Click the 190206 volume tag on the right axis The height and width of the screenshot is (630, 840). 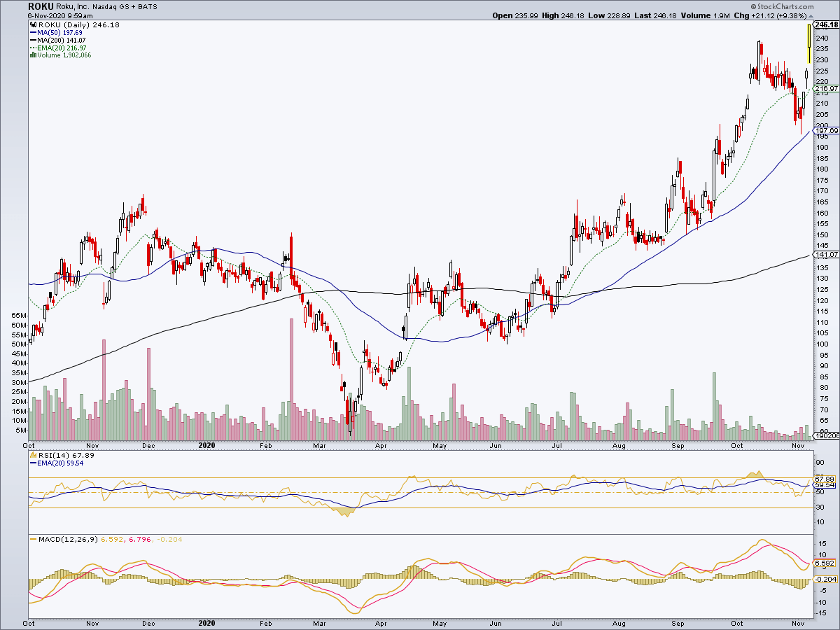(x=826, y=435)
